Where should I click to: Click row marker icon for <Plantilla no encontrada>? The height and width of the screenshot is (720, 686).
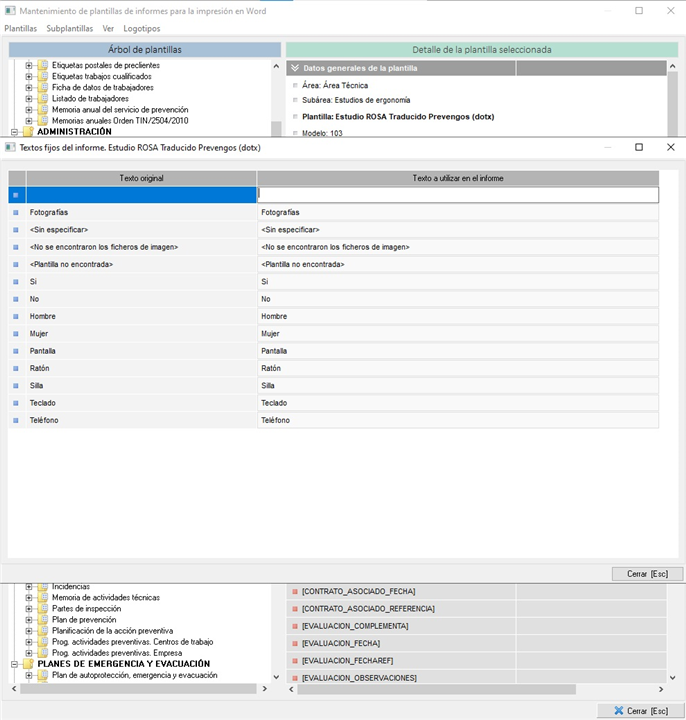tap(16, 264)
